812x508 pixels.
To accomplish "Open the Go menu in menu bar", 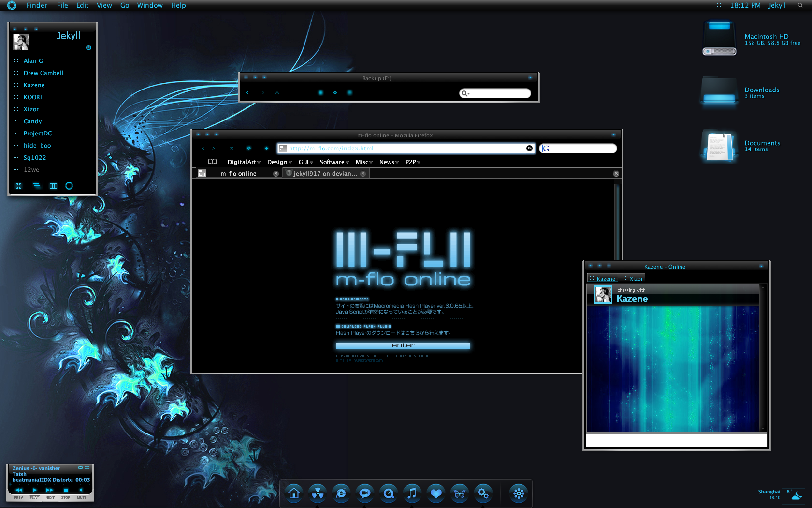I will [125, 5].
